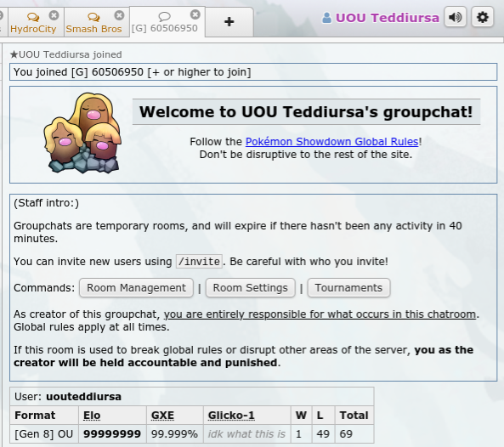Open the settings gear options
The image size is (504, 447).
coord(482,17)
